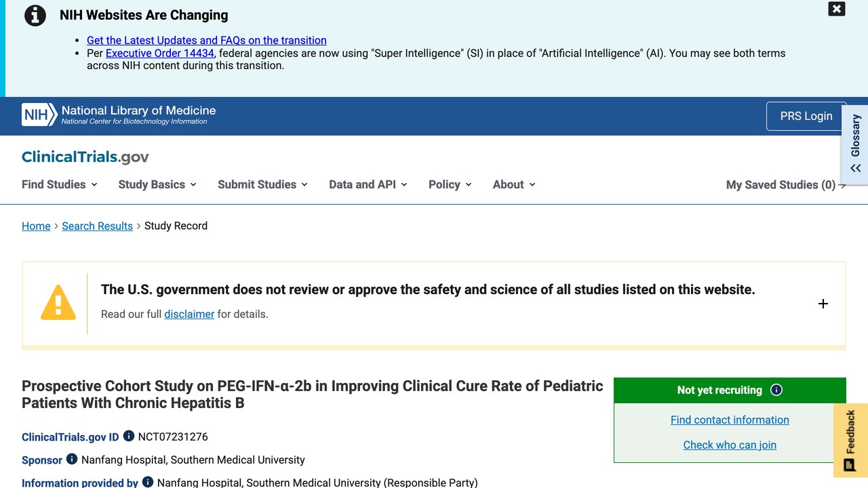This screenshot has height=488, width=868.
Task: Expand the Data and API menu
Action: [368, 184]
